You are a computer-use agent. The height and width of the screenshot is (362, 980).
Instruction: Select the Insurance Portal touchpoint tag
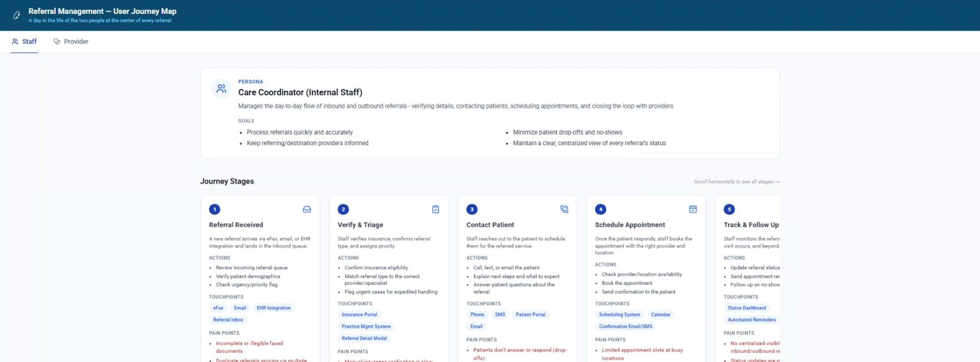coord(360,315)
